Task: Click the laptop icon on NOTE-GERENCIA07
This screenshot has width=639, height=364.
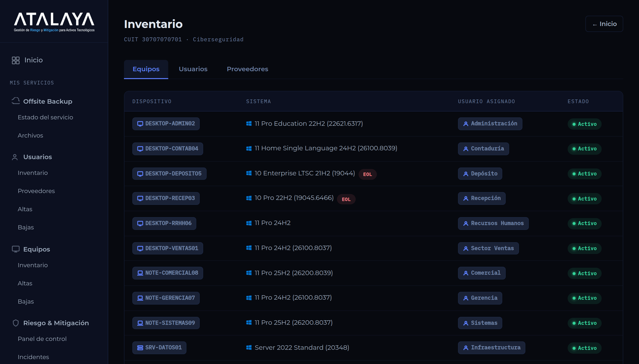Action: [x=140, y=298]
